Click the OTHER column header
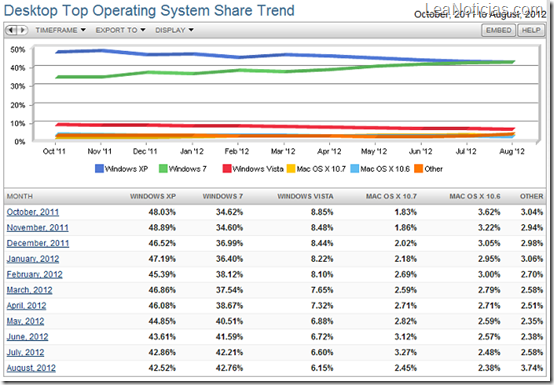The image size is (554, 385). coord(531,196)
